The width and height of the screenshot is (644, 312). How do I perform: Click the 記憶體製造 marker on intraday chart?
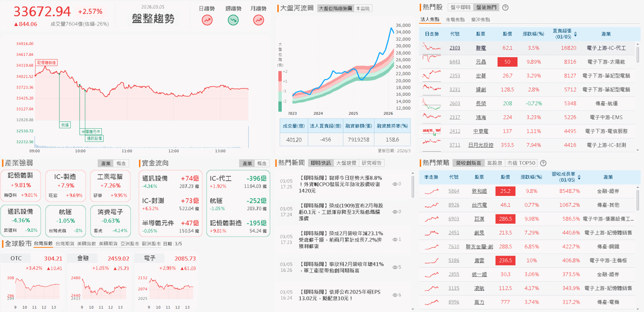46,63
